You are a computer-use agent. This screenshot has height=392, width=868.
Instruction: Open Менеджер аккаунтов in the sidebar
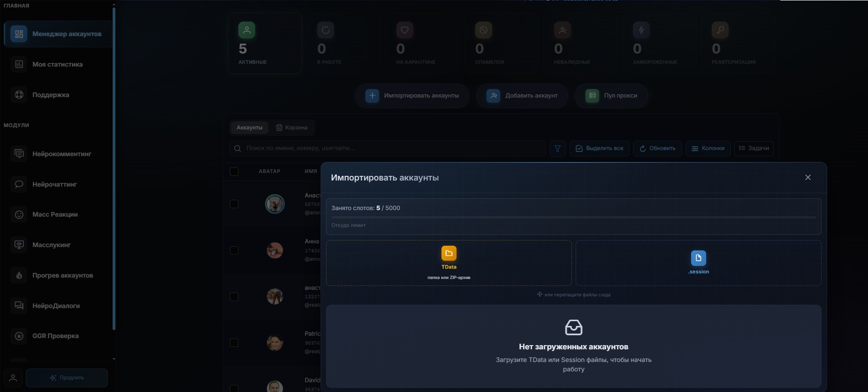pyautogui.click(x=58, y=34)
